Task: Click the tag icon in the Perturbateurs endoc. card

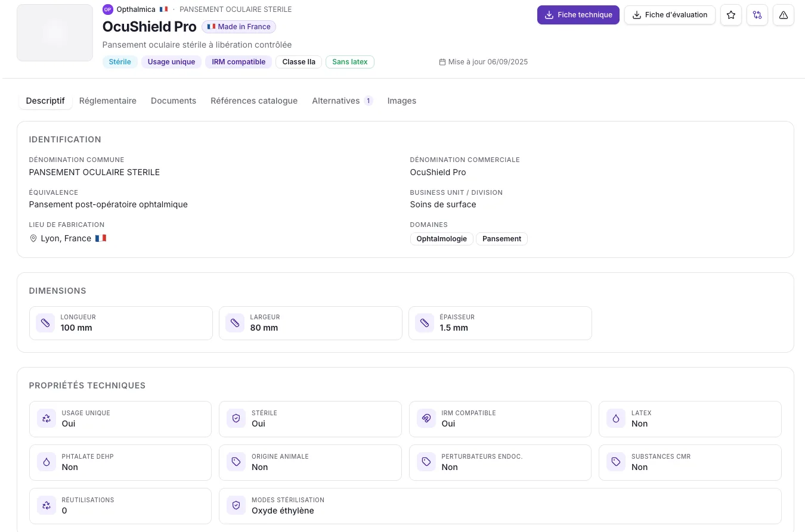Action: (426, 462)
